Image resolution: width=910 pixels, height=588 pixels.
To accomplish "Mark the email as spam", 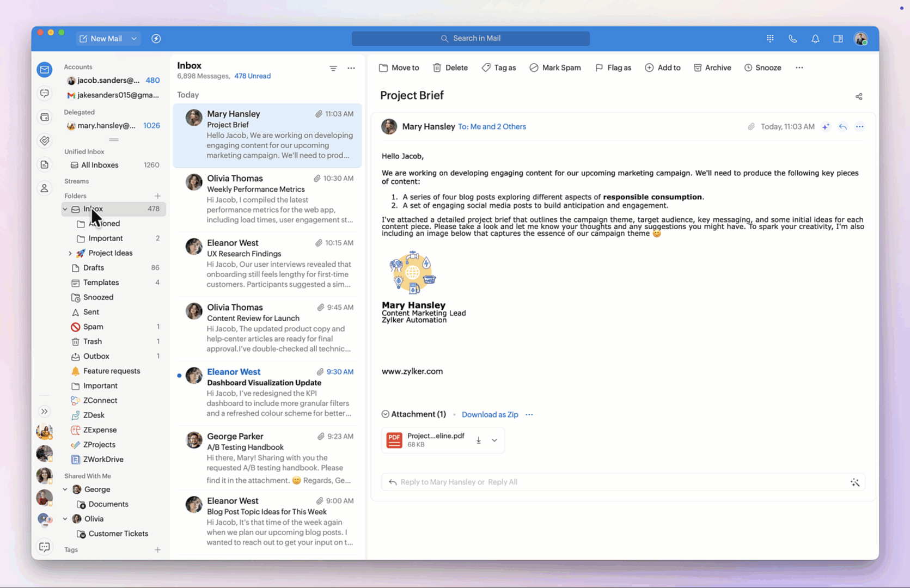I will click(x=555, y=68).
